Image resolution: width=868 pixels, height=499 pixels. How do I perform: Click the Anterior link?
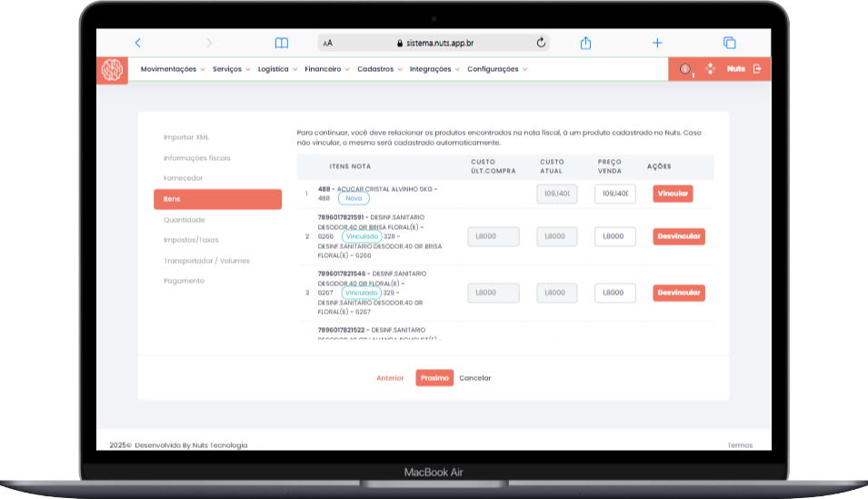[390, 378]
